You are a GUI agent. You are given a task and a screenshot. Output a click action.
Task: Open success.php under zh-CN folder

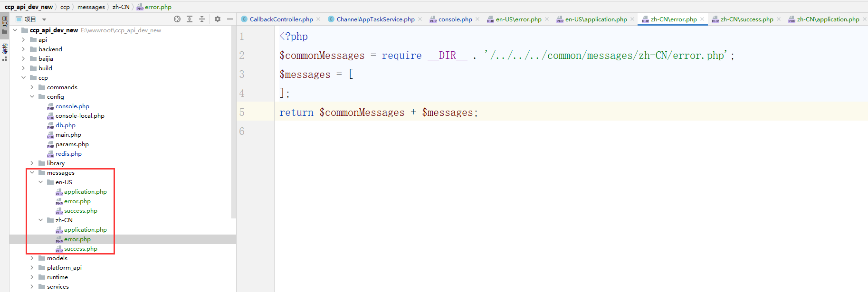pyautogui.click(x=81, y=248)
